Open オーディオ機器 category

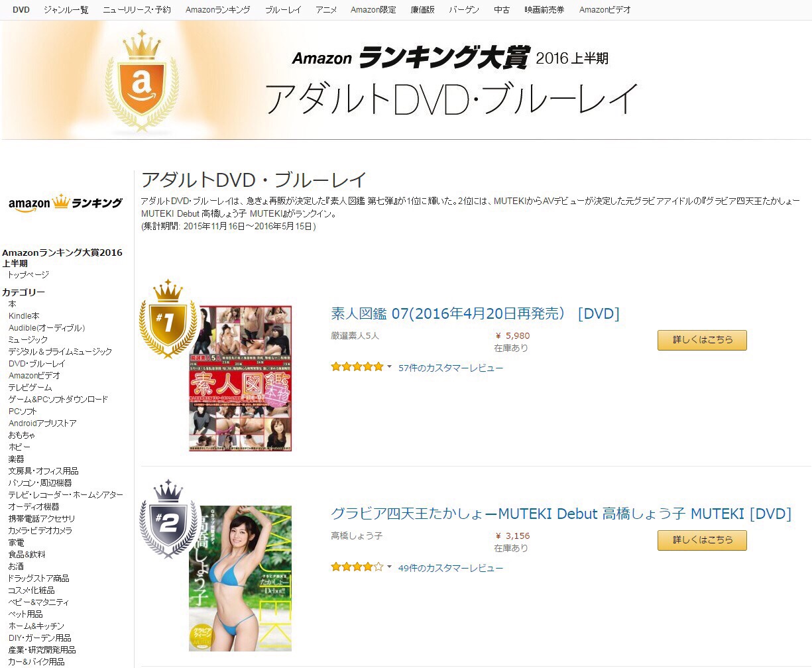point(34,507)
